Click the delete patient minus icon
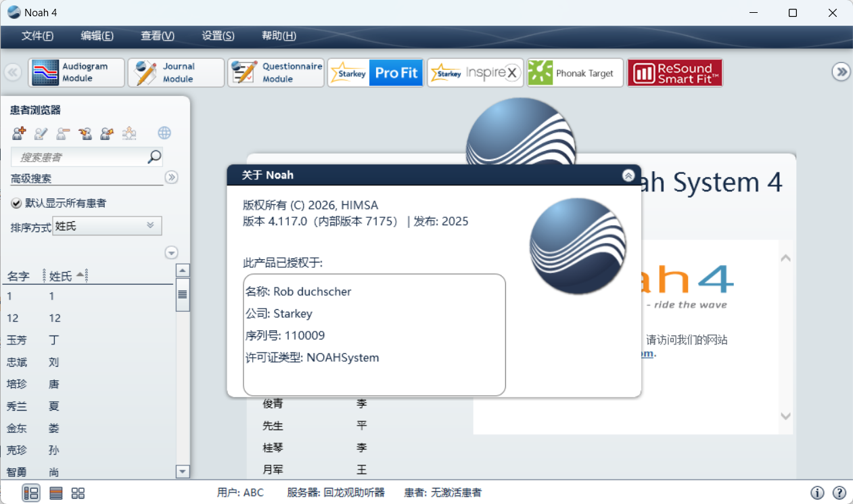 point(63,133)
